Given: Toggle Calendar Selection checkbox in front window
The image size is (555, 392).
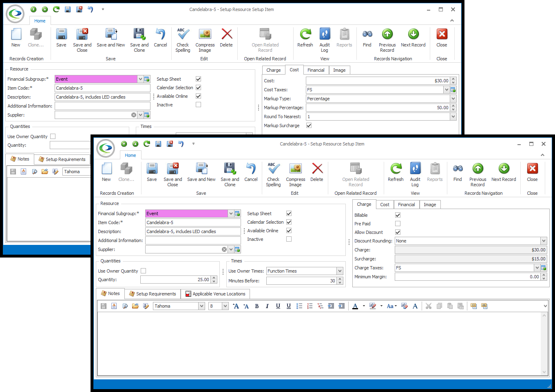Looking at the screenshot, I should pos(289,222).
